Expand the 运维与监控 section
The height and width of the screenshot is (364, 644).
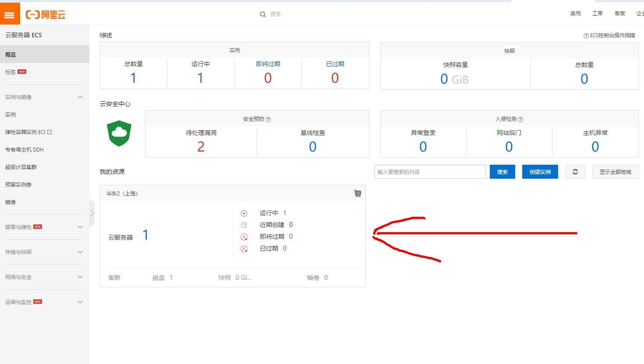click(80, 302)
